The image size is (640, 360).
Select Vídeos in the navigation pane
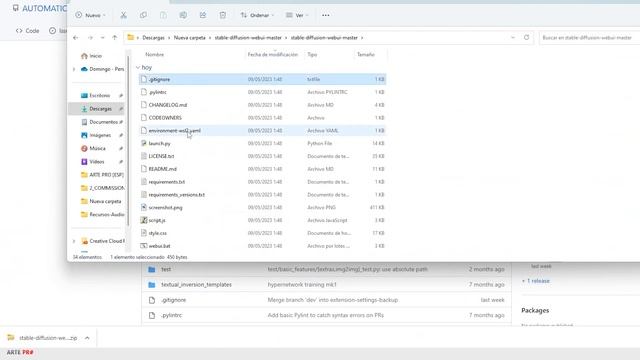coord(97,162)
